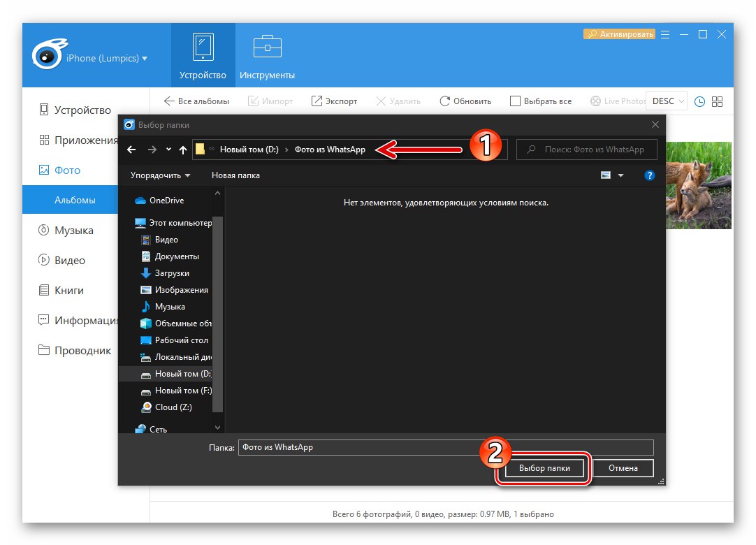Select Альбомы in iTools sidebar

pyautogui.click(x=71, y=200)
